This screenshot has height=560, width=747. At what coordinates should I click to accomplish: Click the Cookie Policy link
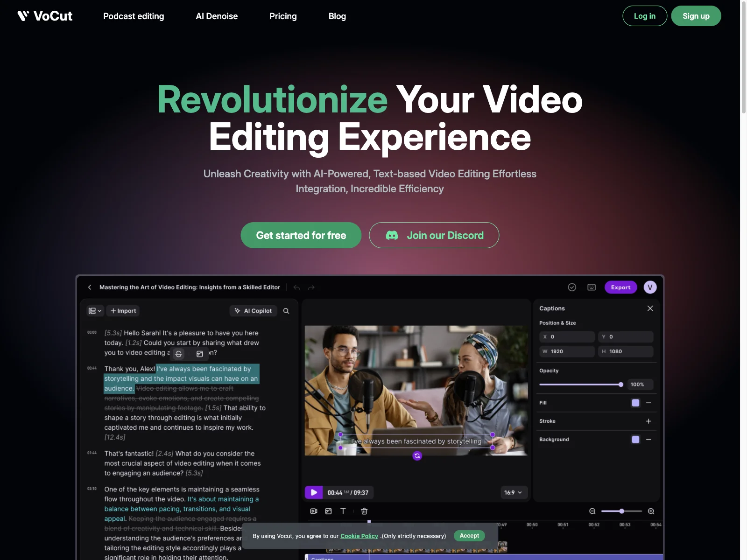[359, 536]
